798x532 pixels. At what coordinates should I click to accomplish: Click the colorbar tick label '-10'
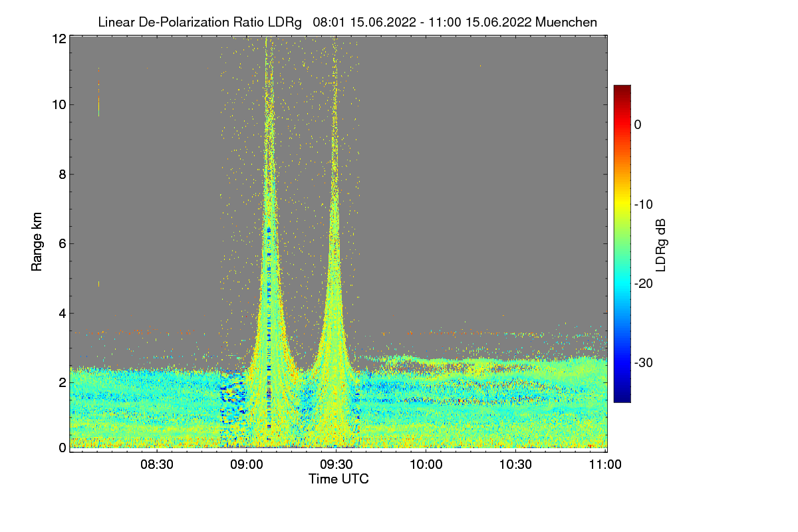644,204
